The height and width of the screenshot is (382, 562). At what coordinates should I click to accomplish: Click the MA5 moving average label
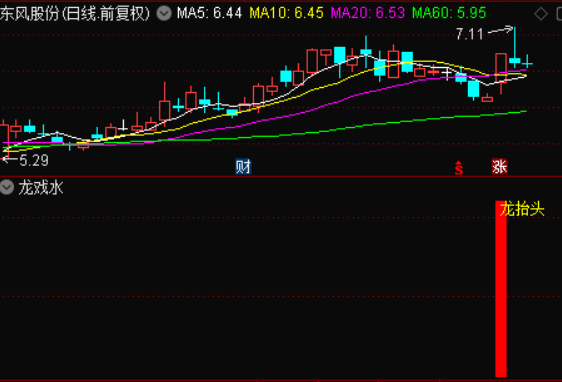[x=209, y=14]
